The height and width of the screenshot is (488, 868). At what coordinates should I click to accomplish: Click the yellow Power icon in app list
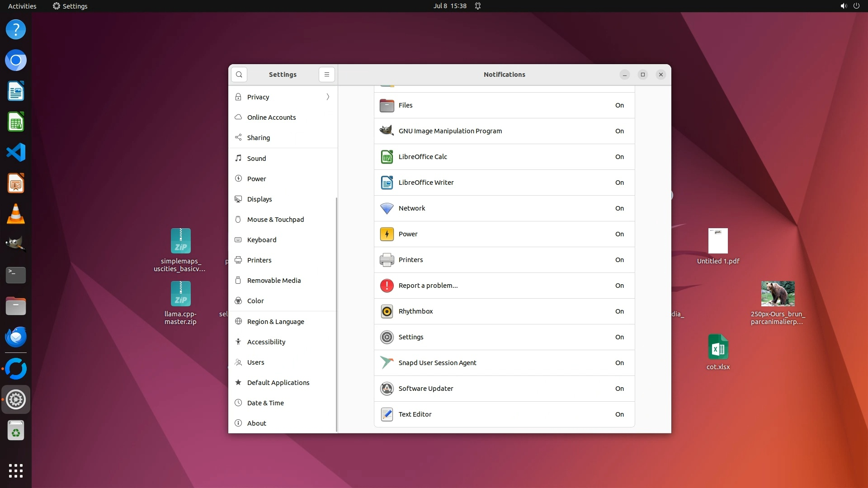(387, 234)
